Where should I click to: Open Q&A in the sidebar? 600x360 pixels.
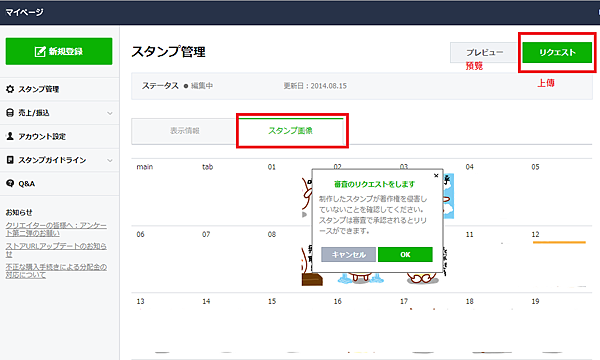point(60,184)
